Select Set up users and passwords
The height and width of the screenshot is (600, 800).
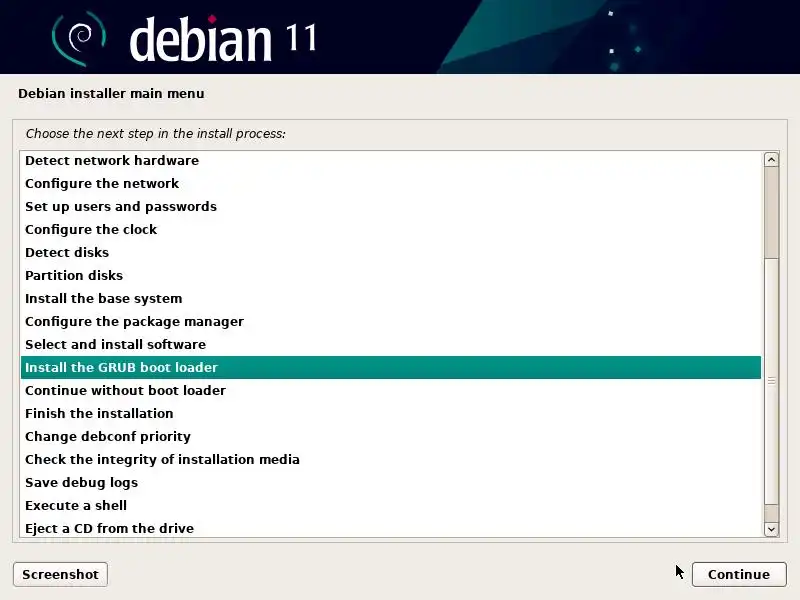[391, 207]
